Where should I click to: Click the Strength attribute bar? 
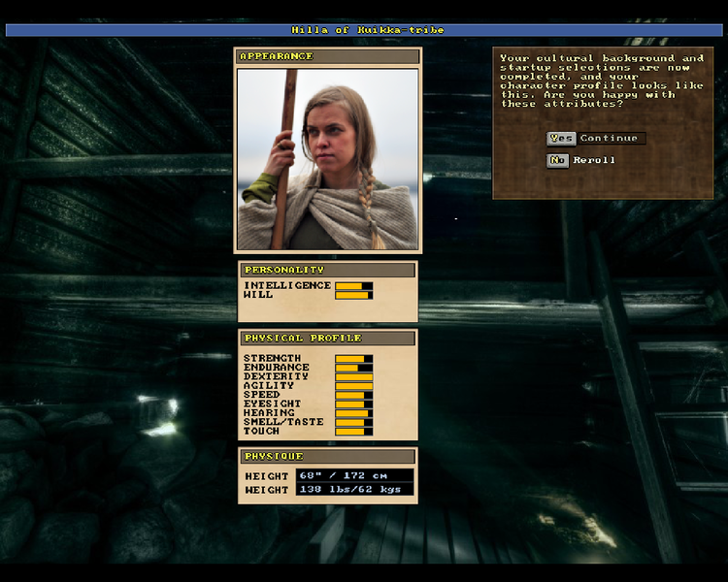[x=353, y=359]
